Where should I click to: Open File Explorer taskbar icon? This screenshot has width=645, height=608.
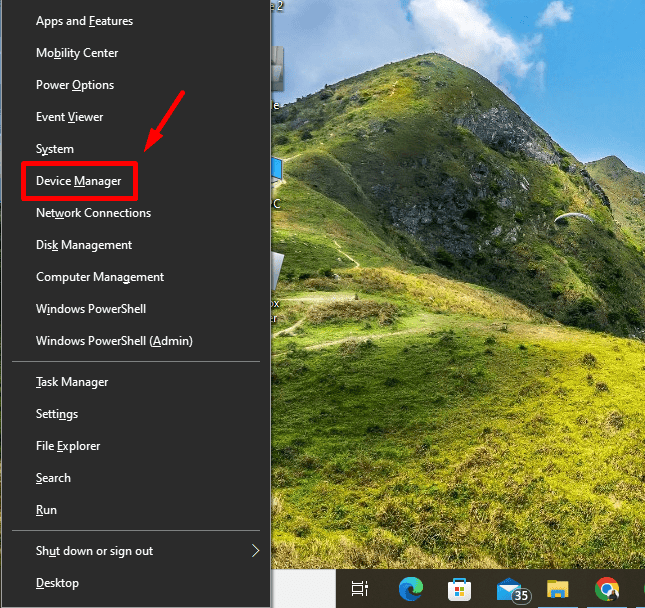click(558, 589)
